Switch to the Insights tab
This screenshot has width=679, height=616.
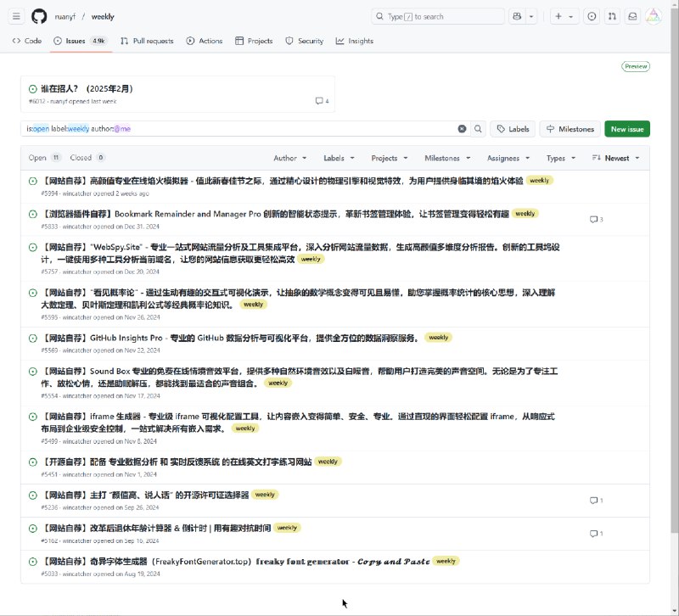click(355, 41)
